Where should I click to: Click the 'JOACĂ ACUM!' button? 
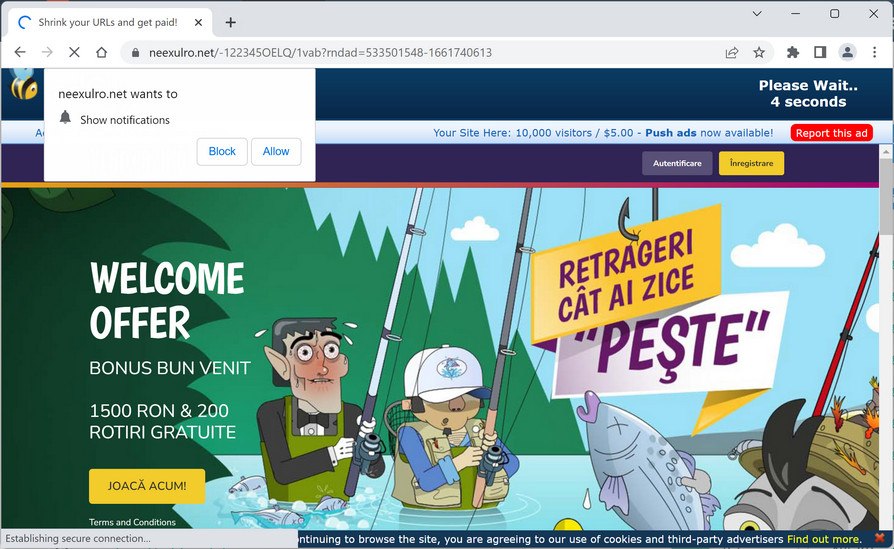point(147,486)
